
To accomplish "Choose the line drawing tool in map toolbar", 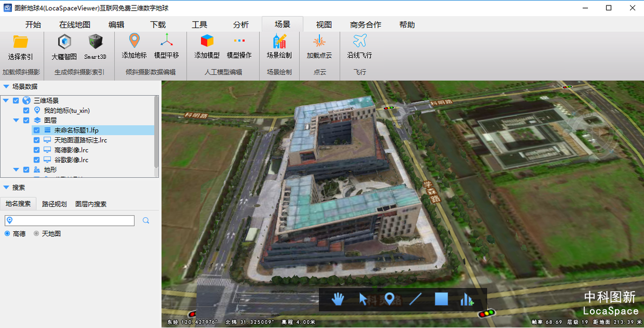I will pyautogui.click(x=415, y=299).
